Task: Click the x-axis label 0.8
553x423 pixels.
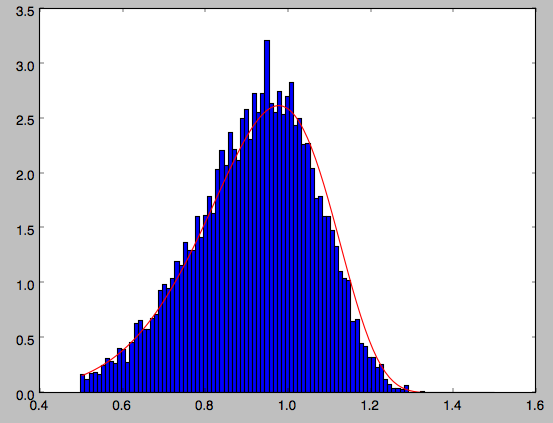Action: (205, 406)
